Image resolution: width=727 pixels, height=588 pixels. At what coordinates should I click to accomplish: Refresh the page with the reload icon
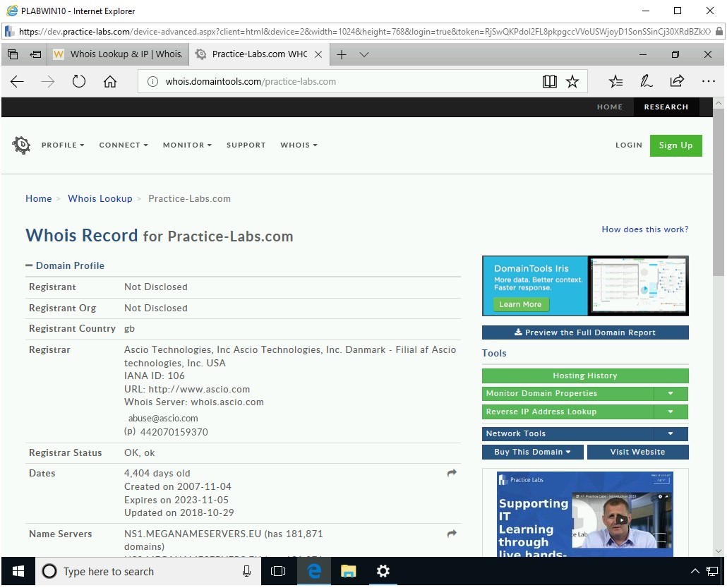(78, 81)
